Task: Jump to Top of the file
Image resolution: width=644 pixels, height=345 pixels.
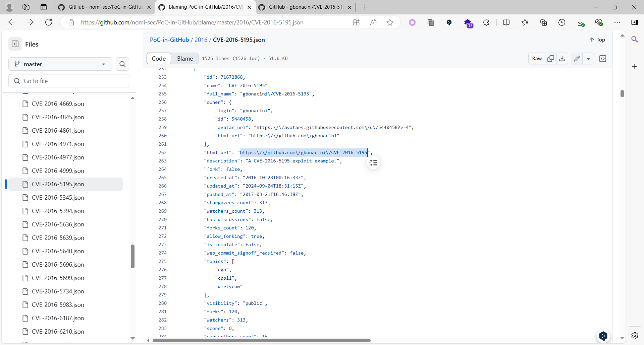Action: point(597,40)
